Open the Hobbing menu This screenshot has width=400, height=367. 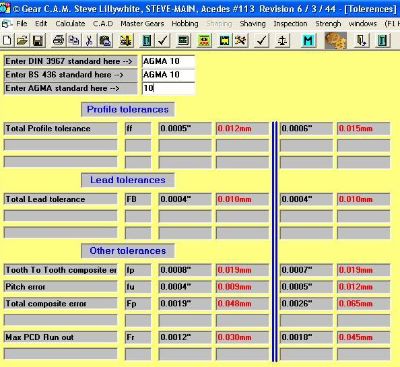[x=185, y=24]
